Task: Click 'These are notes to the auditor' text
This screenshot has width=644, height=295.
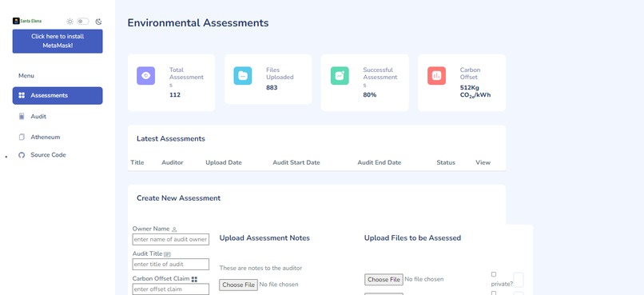Action: tap(260, 268)
